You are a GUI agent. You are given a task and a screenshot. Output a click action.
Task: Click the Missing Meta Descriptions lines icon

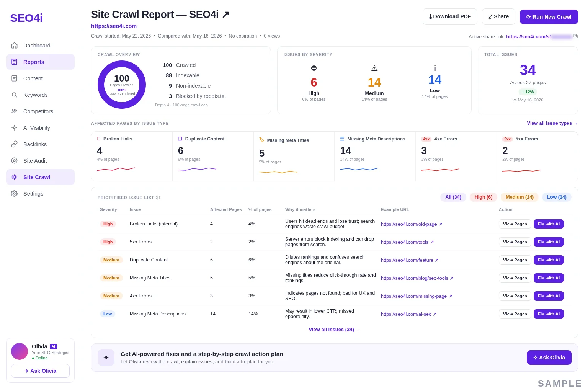(342, 139)
